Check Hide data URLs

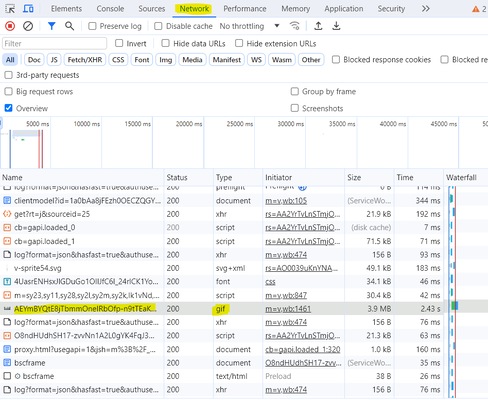coord(165,43)
